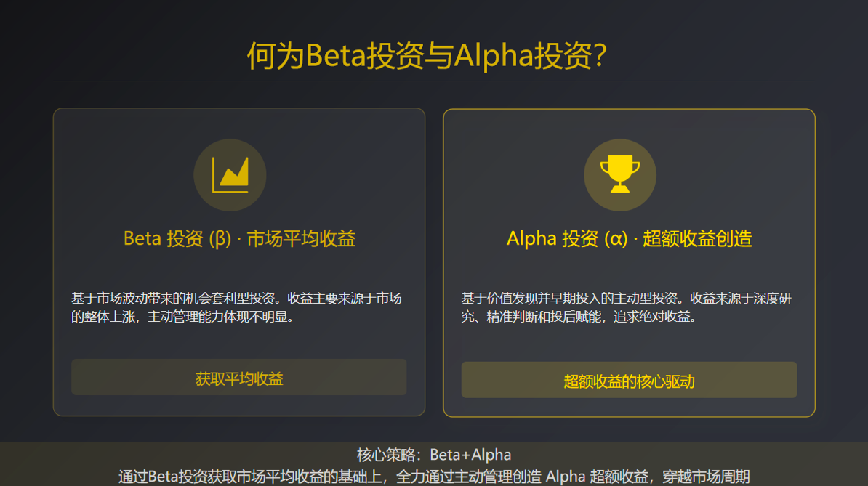The height and width of the screenshot is (486, 868).
Task: Click the line starting with 基于市场波动
Action: point(236,299)
